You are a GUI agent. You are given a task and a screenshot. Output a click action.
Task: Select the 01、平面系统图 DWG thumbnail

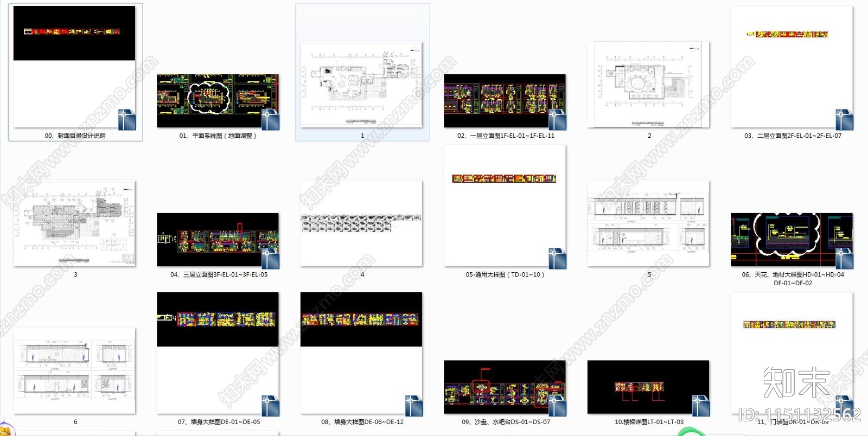tap(218, 101)
